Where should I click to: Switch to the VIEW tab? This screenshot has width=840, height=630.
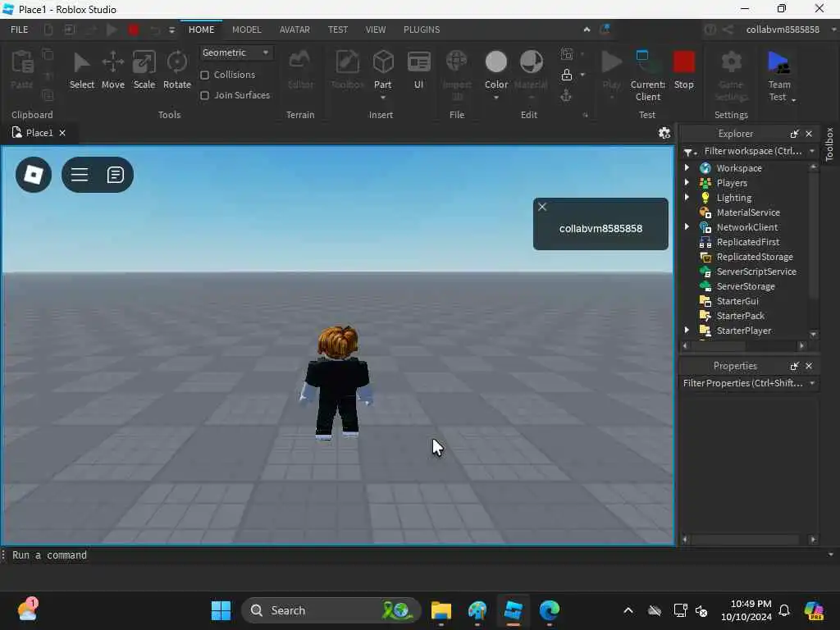[375, 30]
